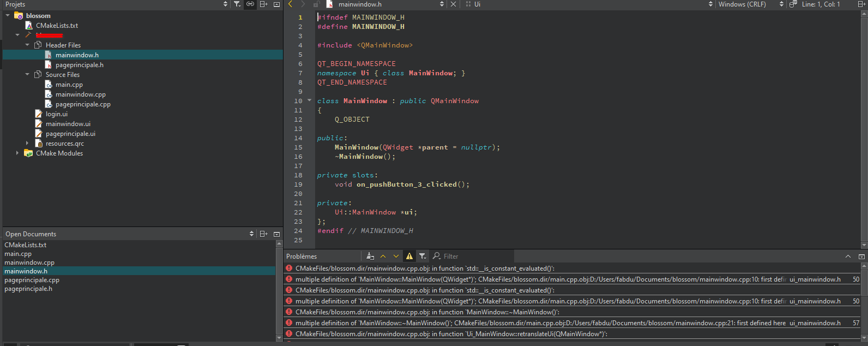
Task: Split the Projets pane
Action: tap(263, 4)
